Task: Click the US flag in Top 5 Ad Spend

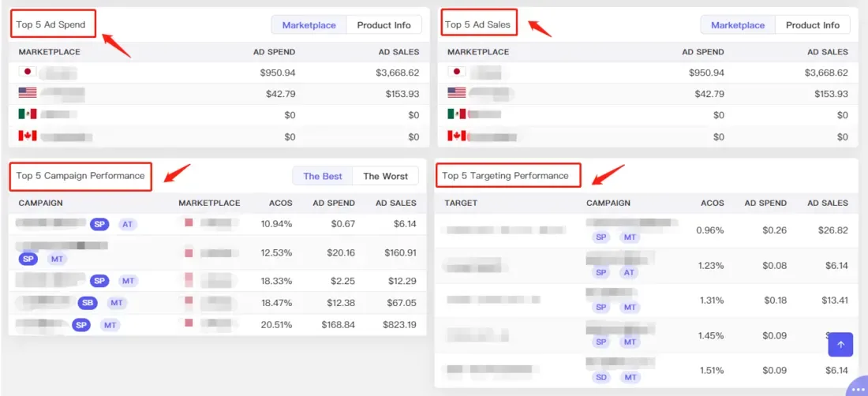Action: click(27, 93)
